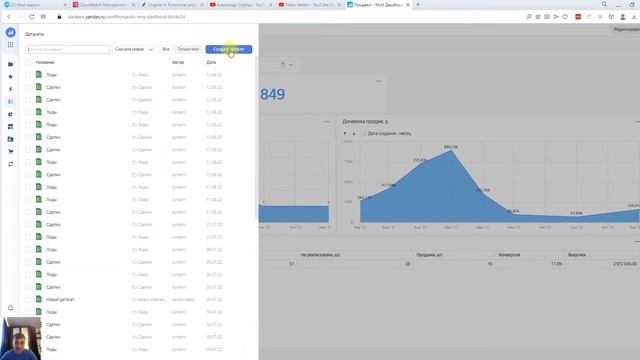Sort by the 'Дата' column header
The image size is (640, 360).
pyautogui.click(x=211, y=62)
